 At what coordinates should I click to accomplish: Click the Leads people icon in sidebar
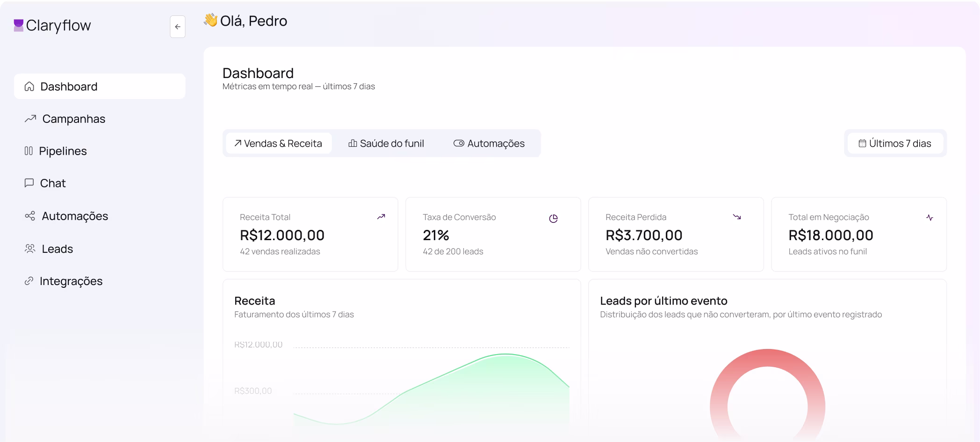30,249
